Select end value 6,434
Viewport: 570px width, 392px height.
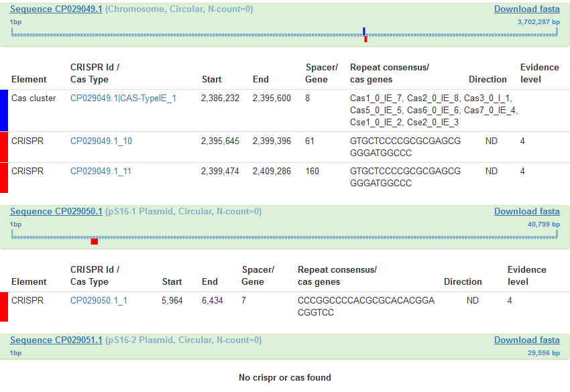pyautogui.click(x=213, y=300)
